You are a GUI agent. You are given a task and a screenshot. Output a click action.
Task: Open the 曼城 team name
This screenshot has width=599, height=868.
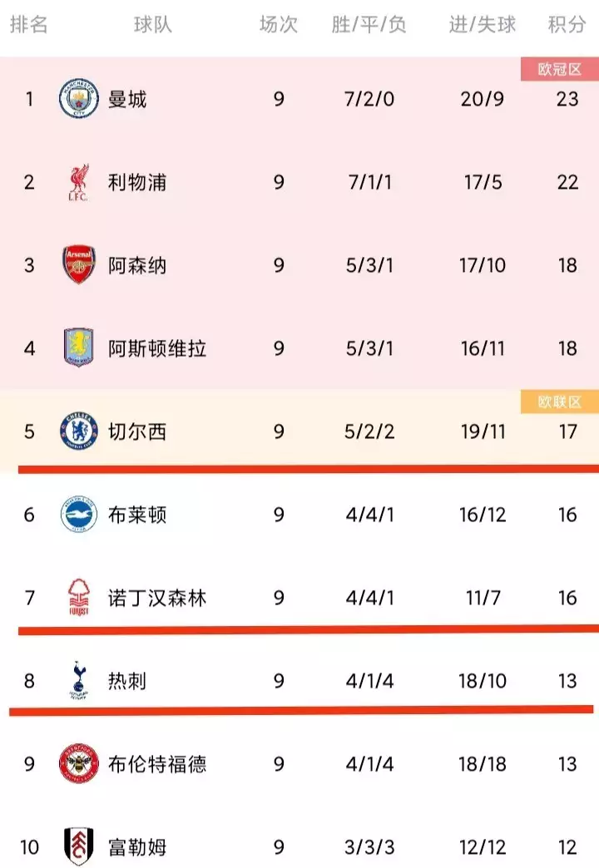coord(127,99)
